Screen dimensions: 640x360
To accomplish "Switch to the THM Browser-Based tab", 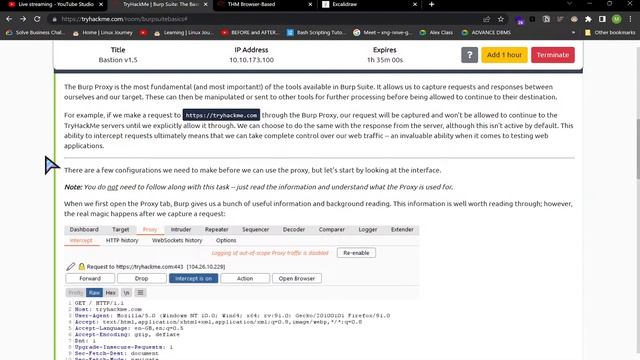I will click(264, 4).
